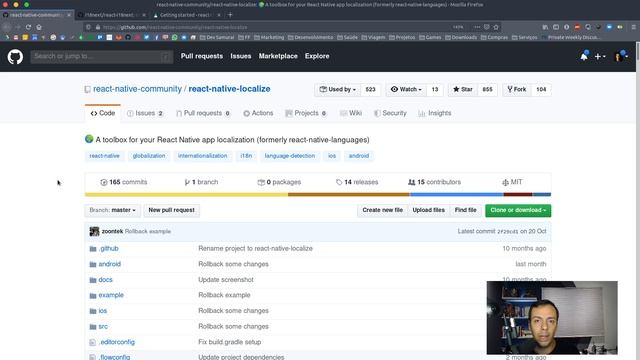Bookmark this page with the star
This screenshot has width=640, height=360.
(496, 27)
